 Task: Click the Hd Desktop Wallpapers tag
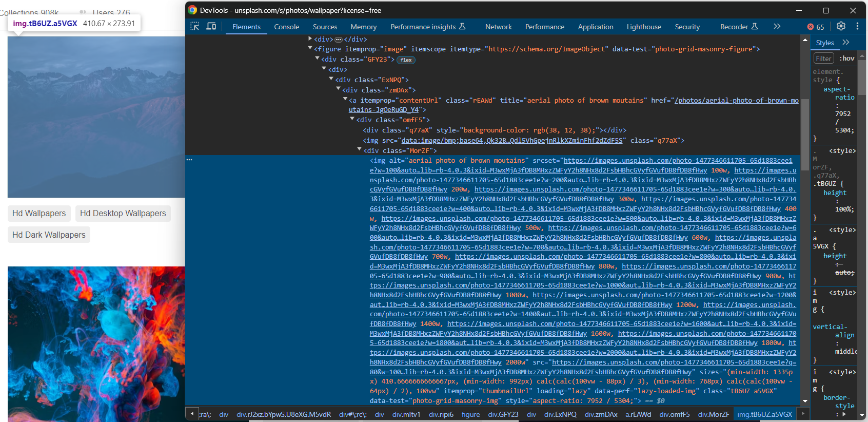[123, 213]
